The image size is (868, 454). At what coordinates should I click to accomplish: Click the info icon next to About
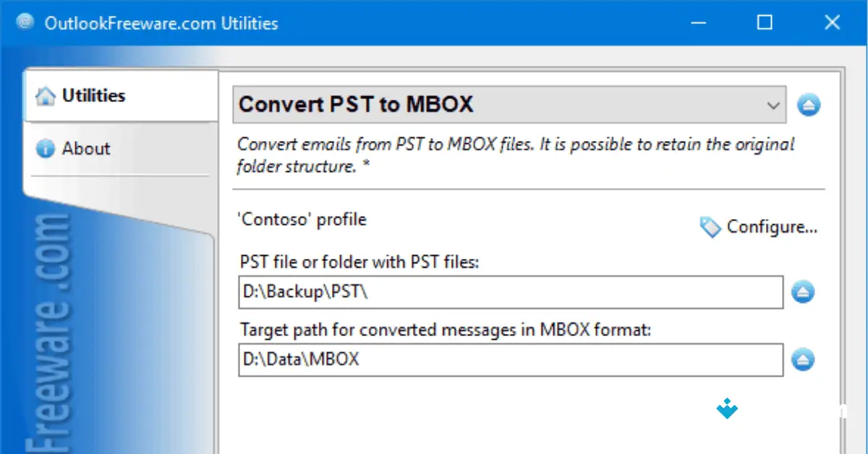coord(43,148)
